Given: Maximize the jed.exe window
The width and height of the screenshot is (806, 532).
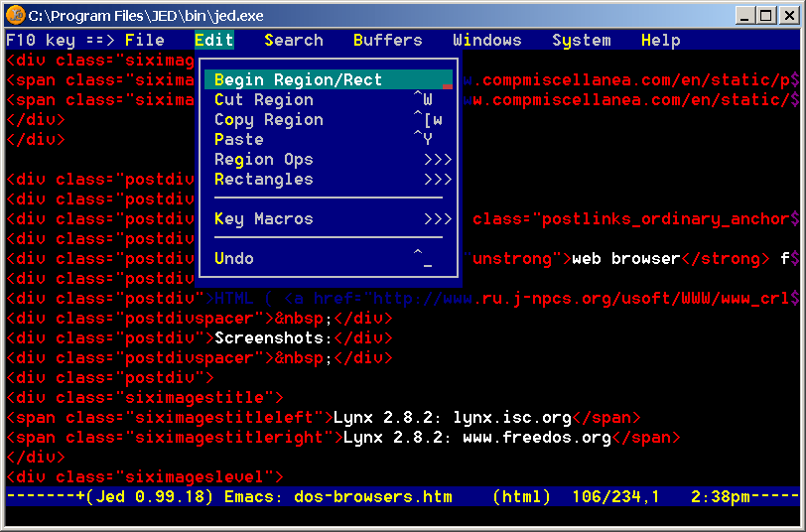Looking at the screenshot, I should click(x=765, y=15).
